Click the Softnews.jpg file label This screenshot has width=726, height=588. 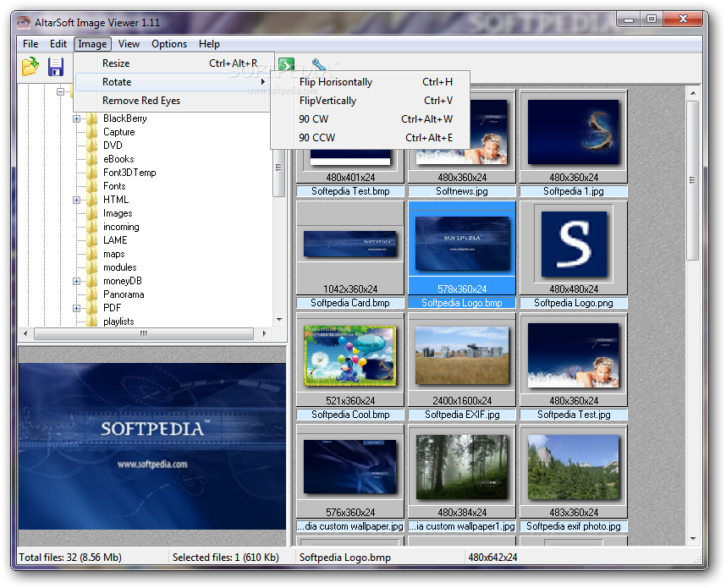point(462,191)
